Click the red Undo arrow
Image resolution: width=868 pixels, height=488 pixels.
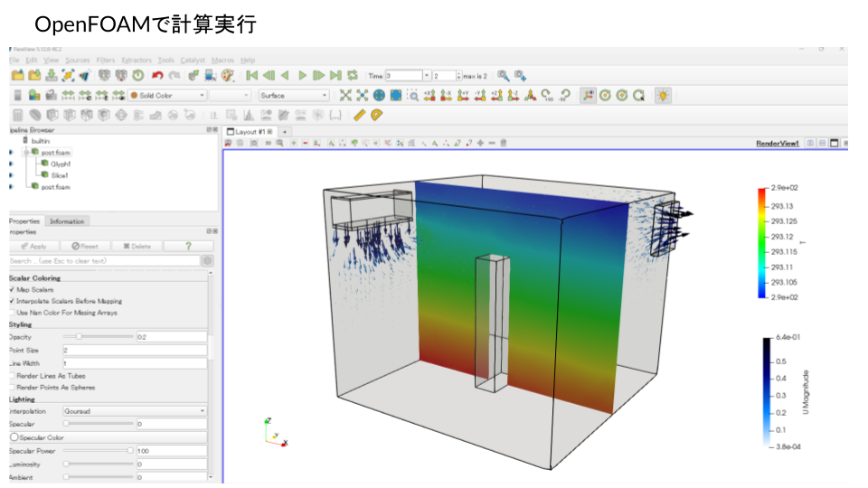click(157, 75)
